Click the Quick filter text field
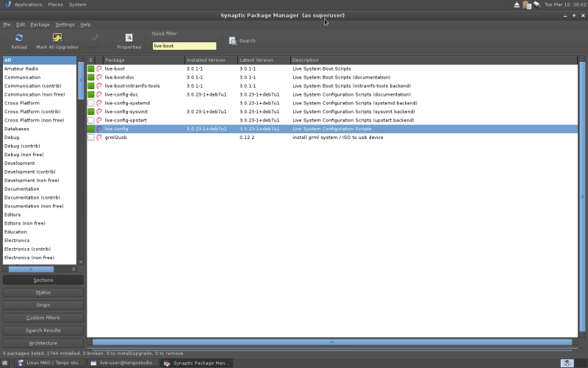Image resolution: width=588 pixels, height=368 pixels. coord(184,46)
